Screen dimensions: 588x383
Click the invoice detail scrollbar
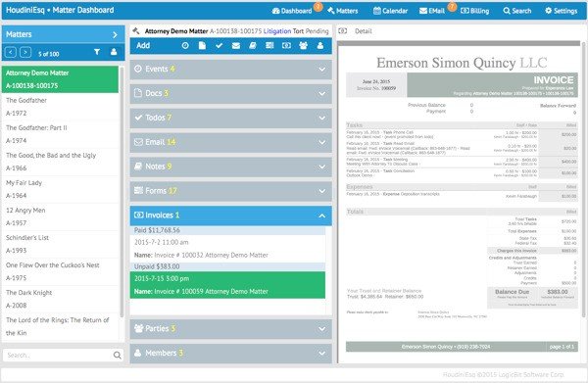click(583, 180)
